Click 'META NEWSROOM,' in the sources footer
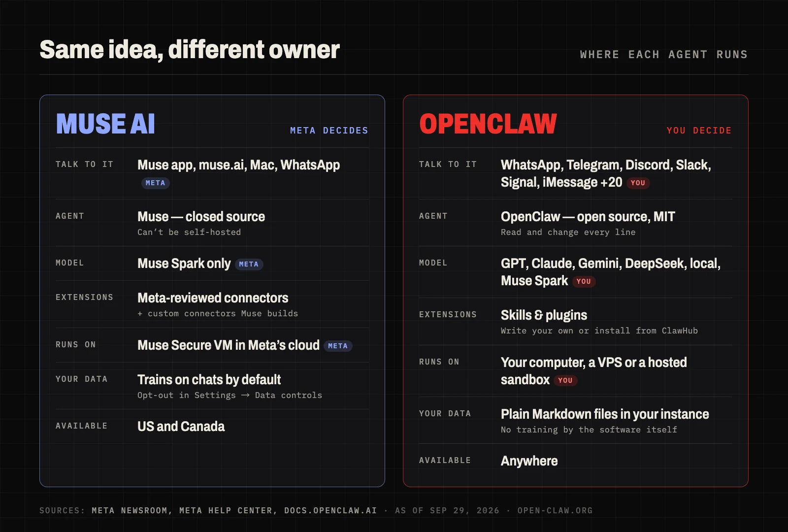Image resolution: width=788 pixels, height=532 pixels. [132, 511]
